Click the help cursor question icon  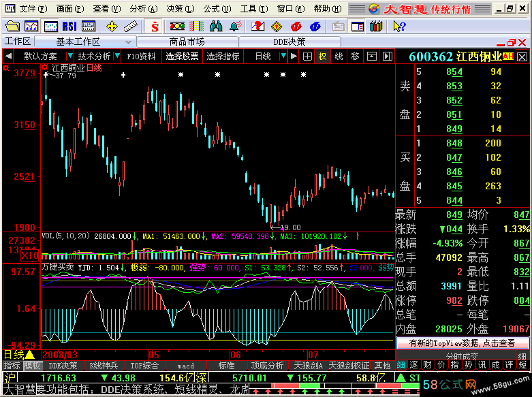tap(399, 26)
